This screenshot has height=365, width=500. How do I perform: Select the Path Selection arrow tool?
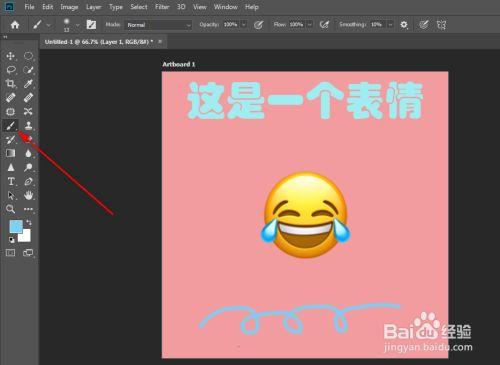(x=11, y=195)
